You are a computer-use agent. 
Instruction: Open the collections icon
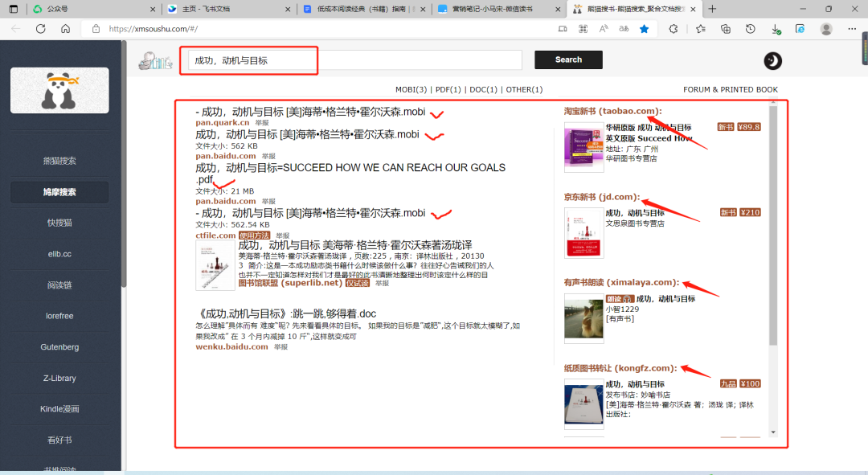pyautogui.click(x=726, y=29)
